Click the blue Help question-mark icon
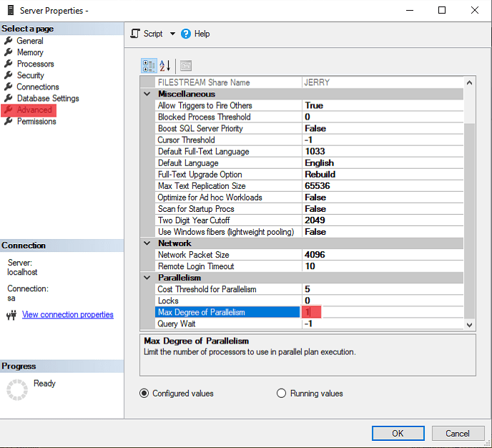Screen dimensions: 492x448 tap(186, 34)
